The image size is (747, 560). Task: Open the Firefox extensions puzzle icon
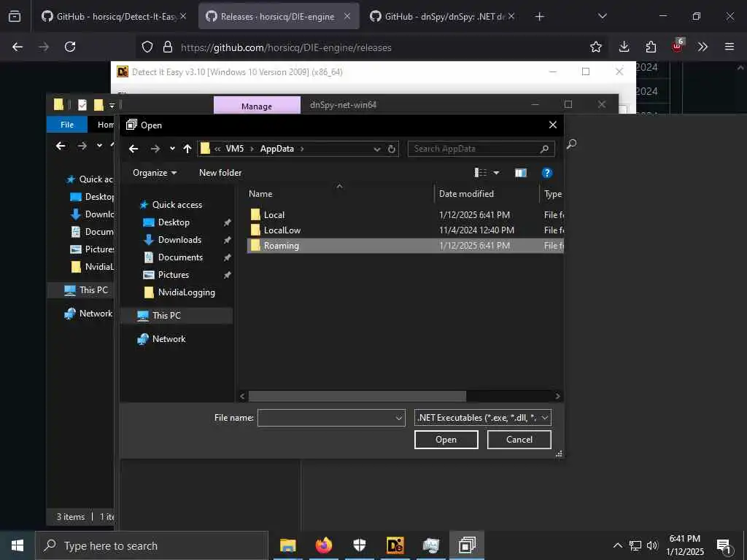click(x=651, y=47)
